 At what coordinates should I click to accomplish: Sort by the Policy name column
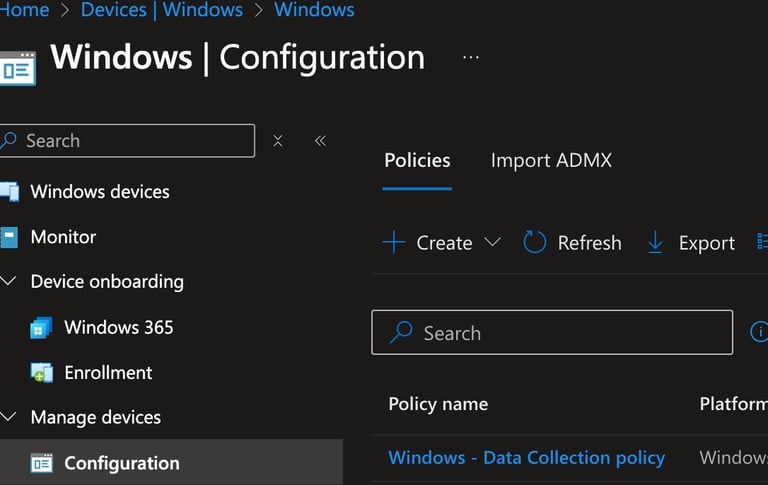point(438,405)
